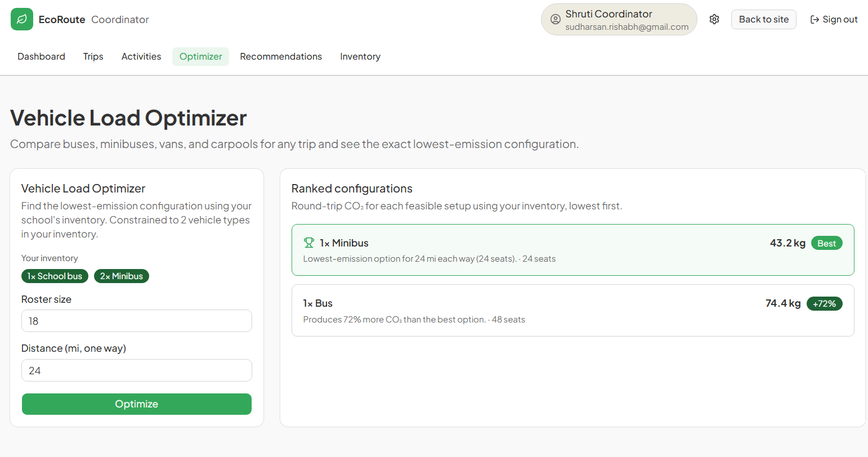This screenshot has width=868, height=457.
Task: Focus the Distance one way input field
Action: (x=137, y=370)
